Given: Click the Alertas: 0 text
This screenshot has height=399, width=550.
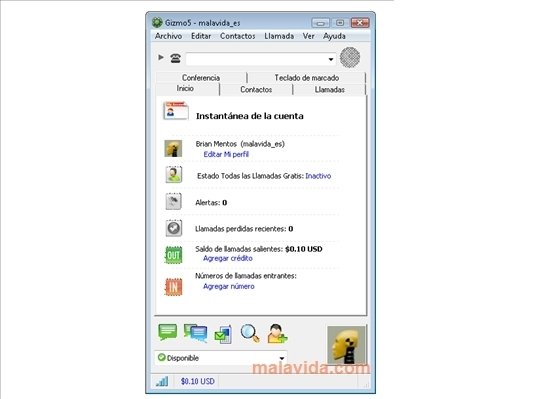Looking at the screenshot, I should pos(211,203).
